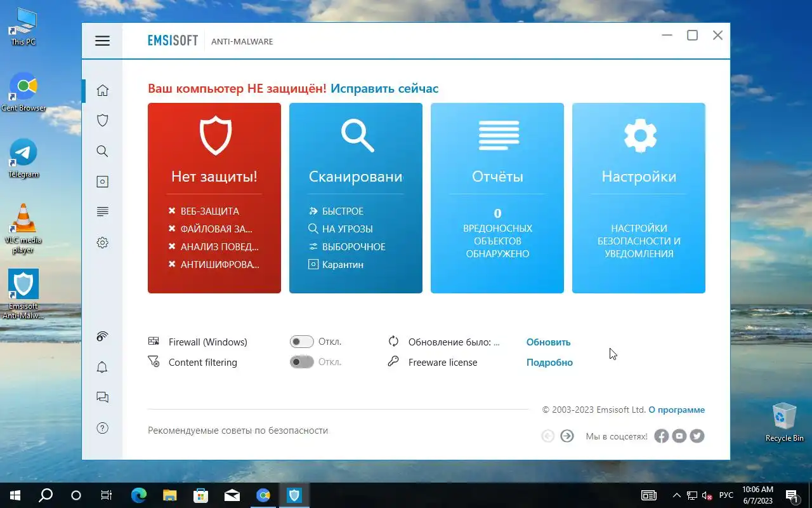Open the Настройки tile
Image resolution: width=812 pixels, height=508 pixels.
639,198
